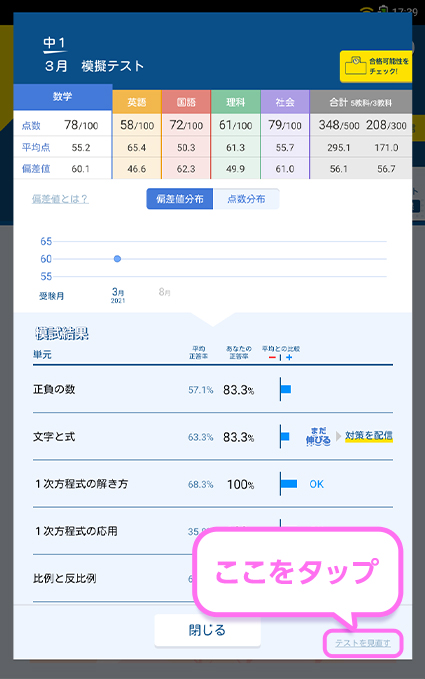Click the yellow 合格可能性をチェック button

point(376,66)
